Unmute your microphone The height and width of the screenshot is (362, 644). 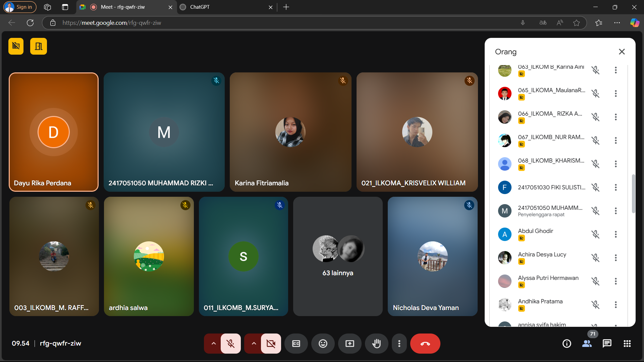coord(230,344)
